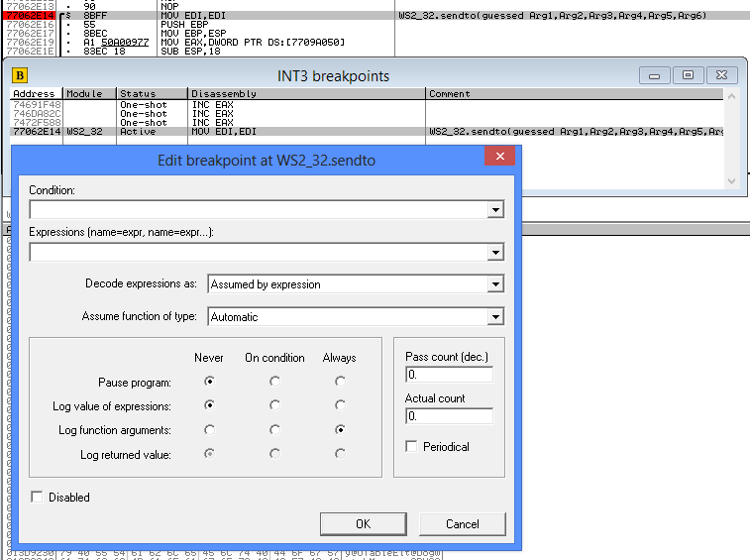750x560 pixels.
Task: Set Log value of expressions to Never
Action: pos(209,405)
